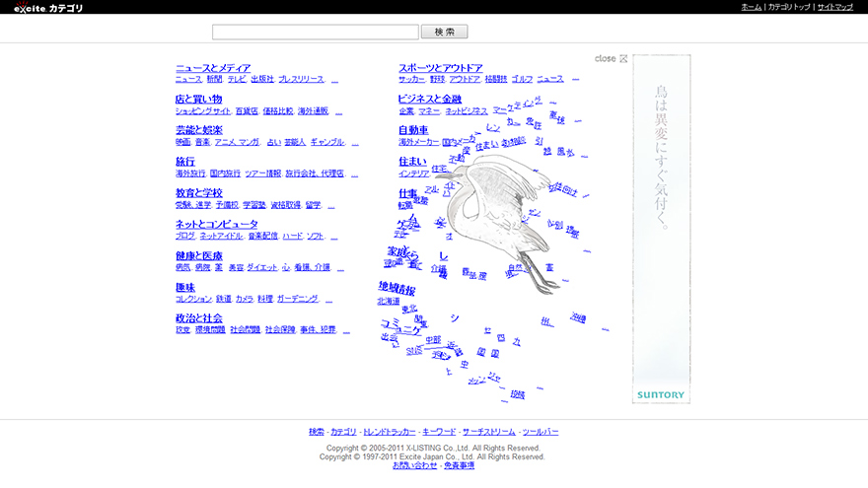Screen dimensions: 868x488
Task: Open 海外メーカー under 自動車
Action: point(418,142)
